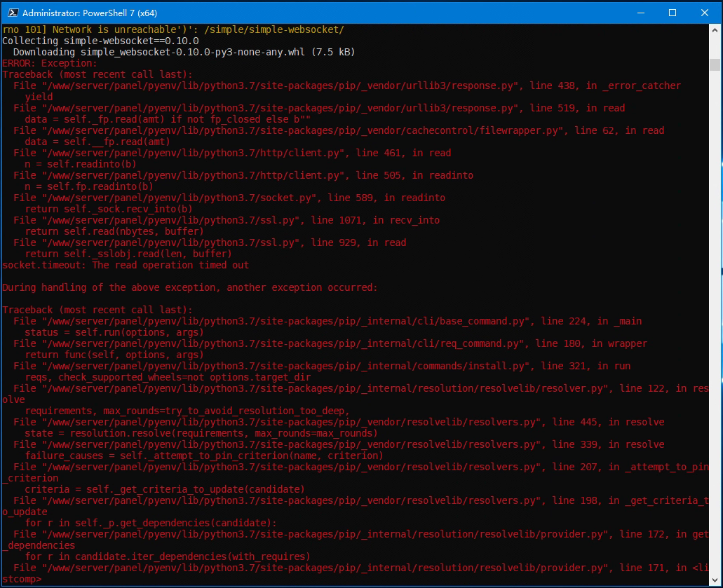Click the traceback line referencing ssl.py line 1071

[227, 220]
